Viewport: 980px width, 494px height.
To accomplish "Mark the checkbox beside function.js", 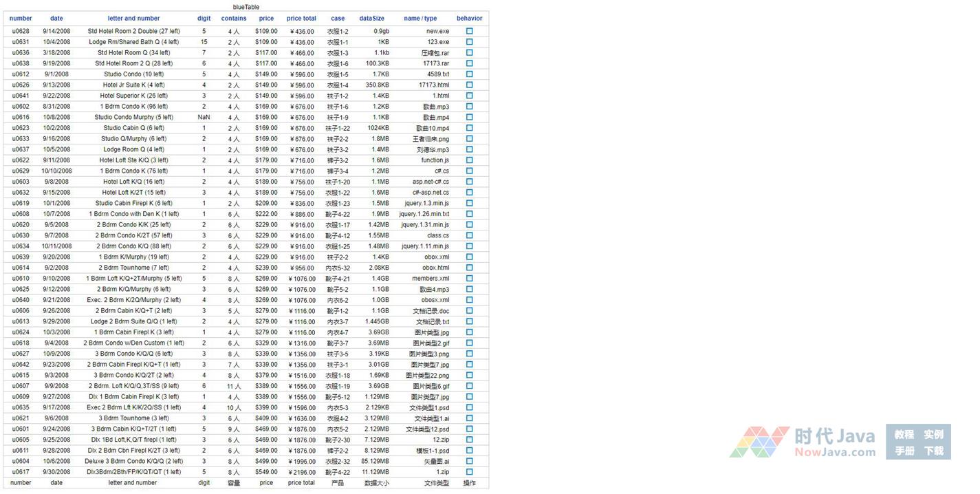I will [470, 160].
